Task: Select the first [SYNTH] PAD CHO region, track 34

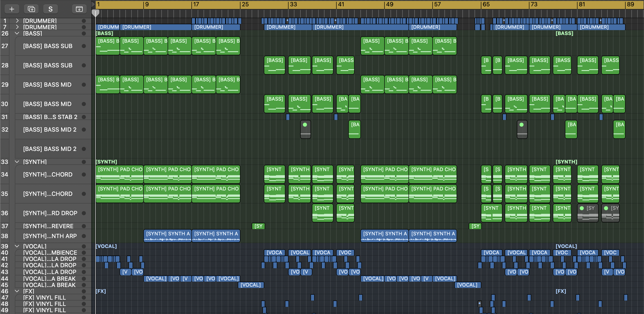Action: (120, 174)
